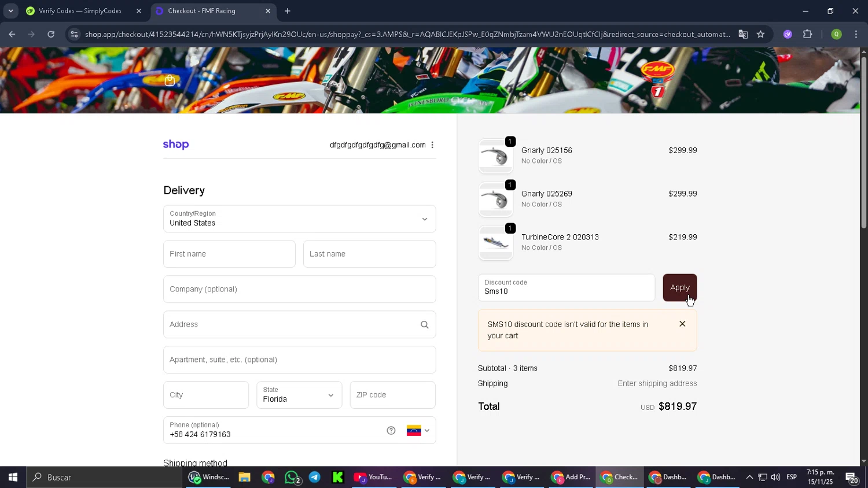Open the browser extensions puzzle icon
This screenshot has height=488, width=868.
(808, 34)
